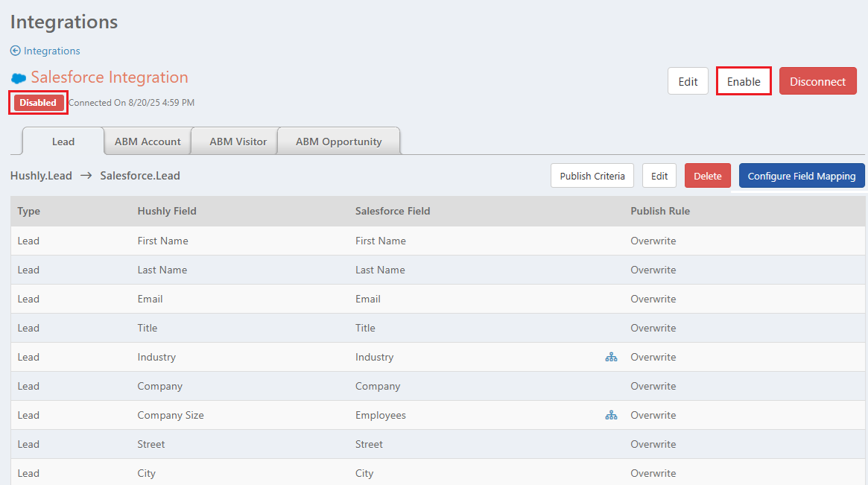Click the Salesforce.Lead mapping label
The image size is (868, 485).
pyautogui.click(x=140, y=176)
